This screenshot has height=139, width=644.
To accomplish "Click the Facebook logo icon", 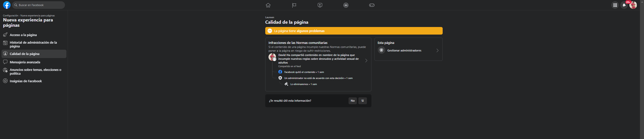I will click(x=7, y=5).
